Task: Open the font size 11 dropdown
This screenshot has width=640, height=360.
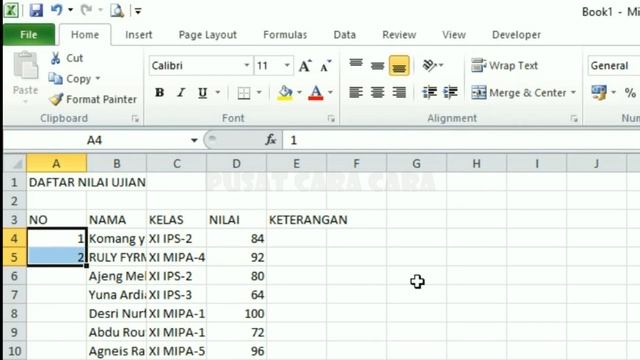Action: pos(287,65)
